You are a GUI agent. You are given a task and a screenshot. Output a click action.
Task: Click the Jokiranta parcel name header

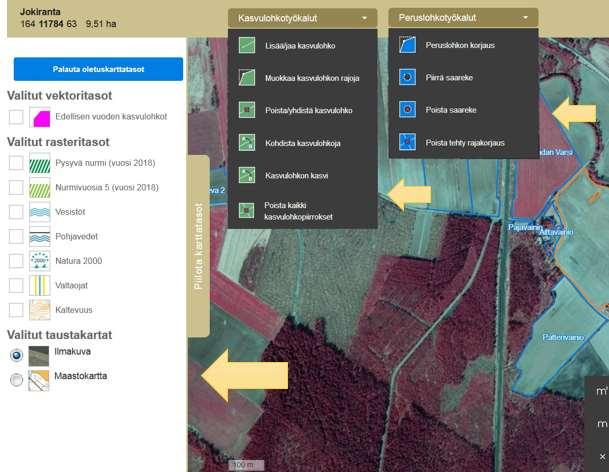click(x=40, y=12)
